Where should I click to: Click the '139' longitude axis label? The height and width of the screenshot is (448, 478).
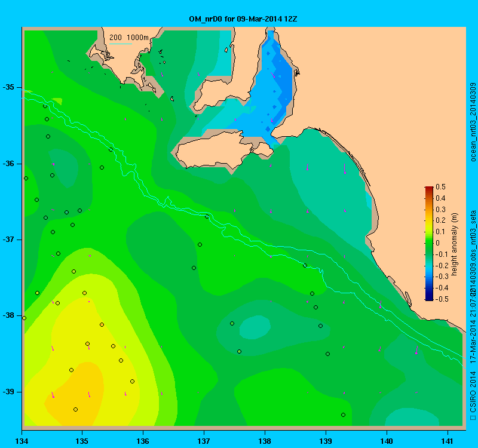coord(326,441)
